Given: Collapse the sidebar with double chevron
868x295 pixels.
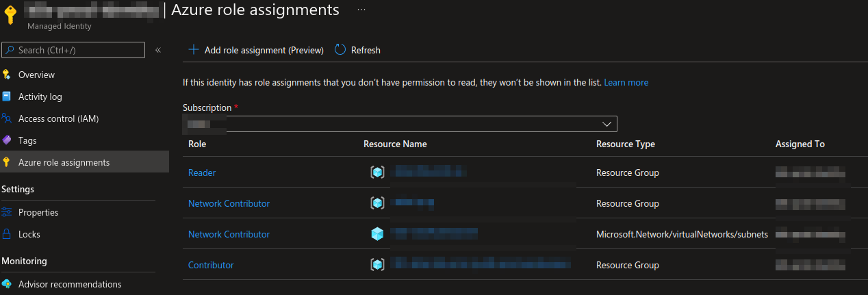Looking at the screenshot, I should [x=157, y=50].
